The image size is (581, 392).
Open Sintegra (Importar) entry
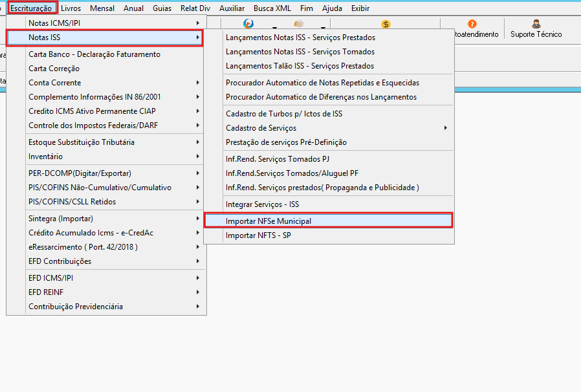pos(105,219)
